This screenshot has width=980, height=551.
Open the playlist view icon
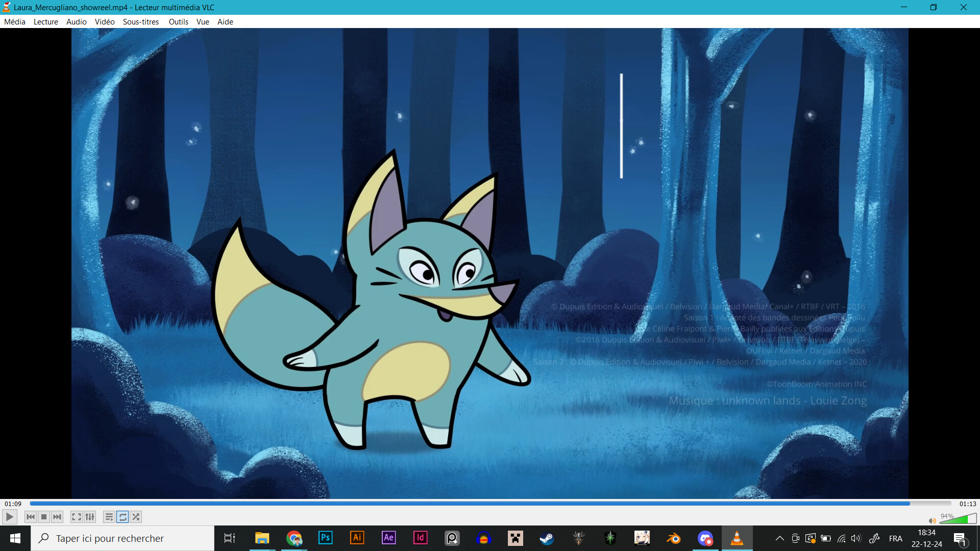(x=109, y=517)
